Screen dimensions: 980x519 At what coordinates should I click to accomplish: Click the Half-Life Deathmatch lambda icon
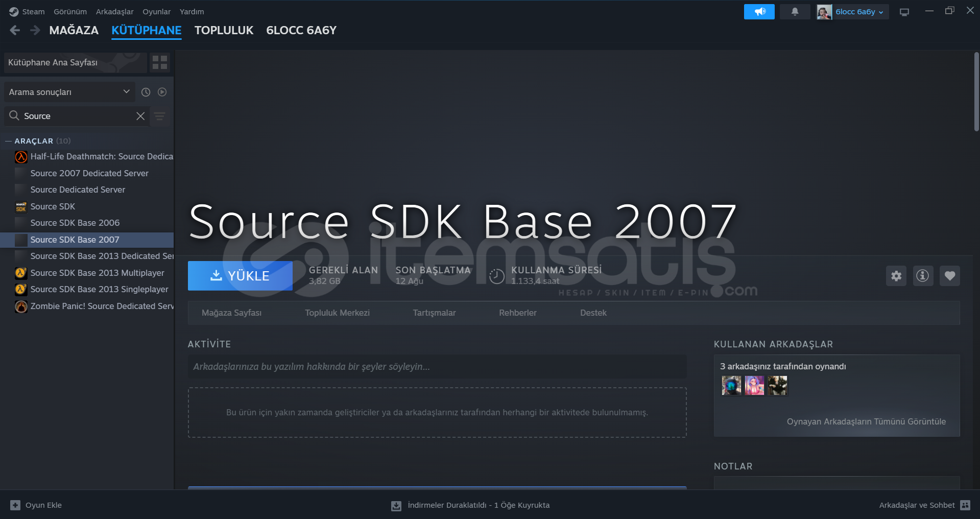21,157
